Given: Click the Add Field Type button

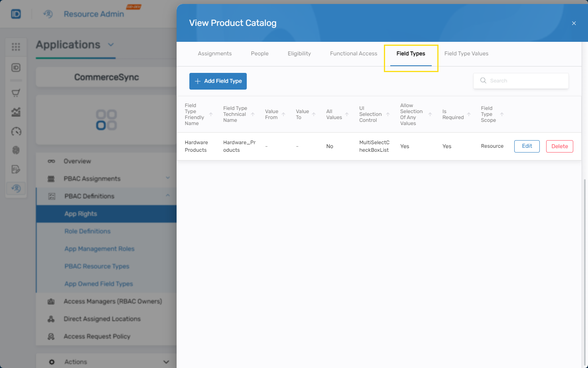Looking at the screenshot, I should pyautogui.click(x=218, y=81).
